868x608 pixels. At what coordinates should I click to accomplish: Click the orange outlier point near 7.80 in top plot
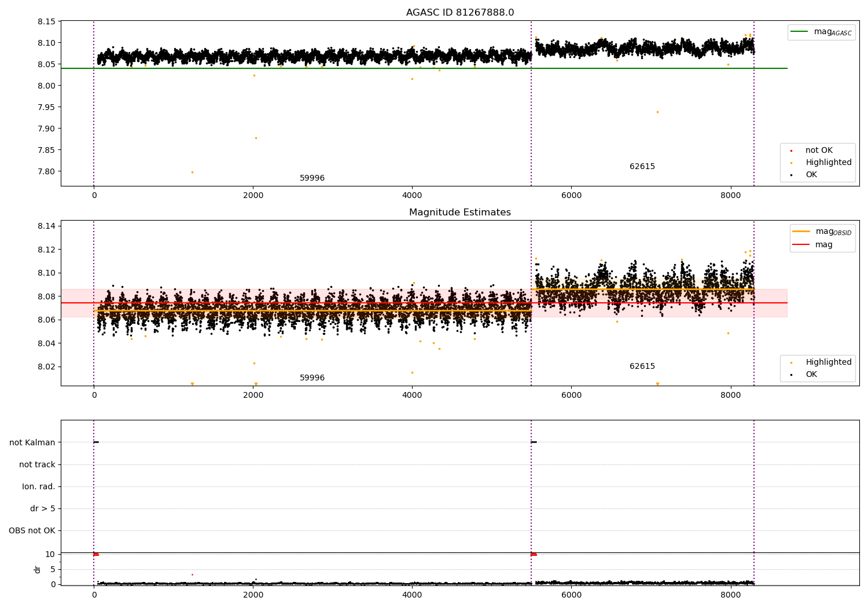[x=192, y=172]
